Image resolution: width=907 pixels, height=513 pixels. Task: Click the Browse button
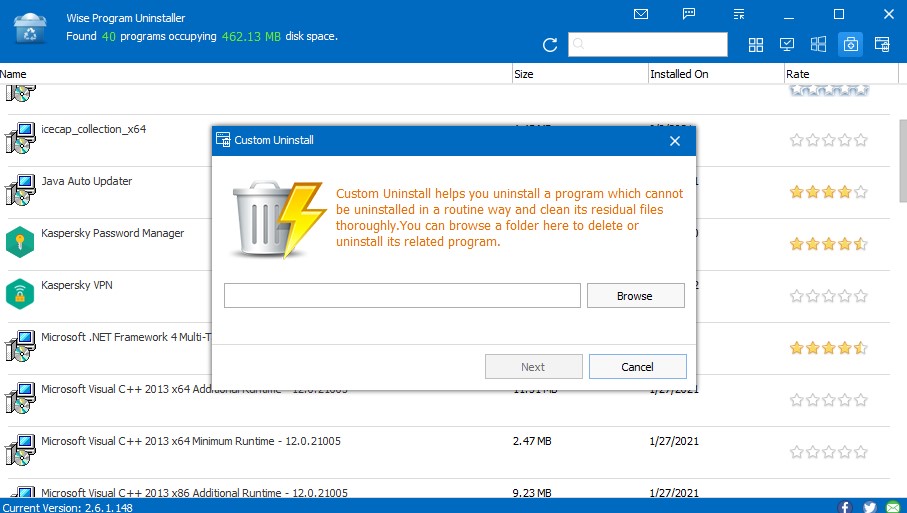636,296
